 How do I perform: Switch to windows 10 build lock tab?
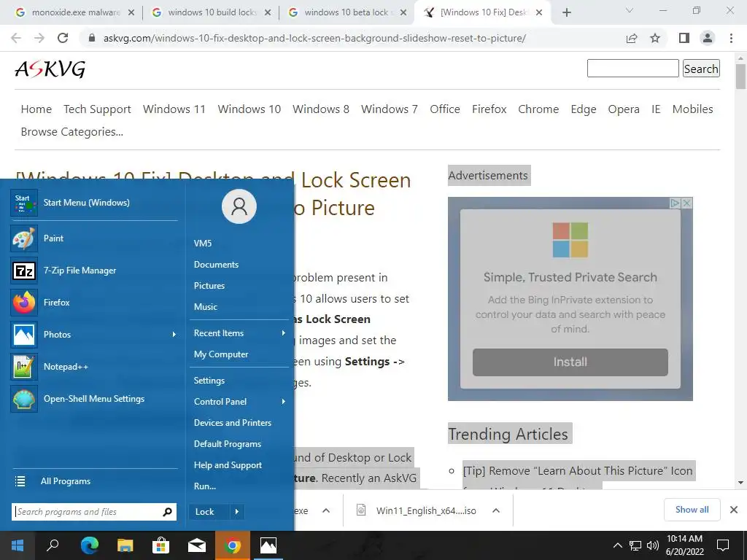pyautogui.click(x=211, y=12)
